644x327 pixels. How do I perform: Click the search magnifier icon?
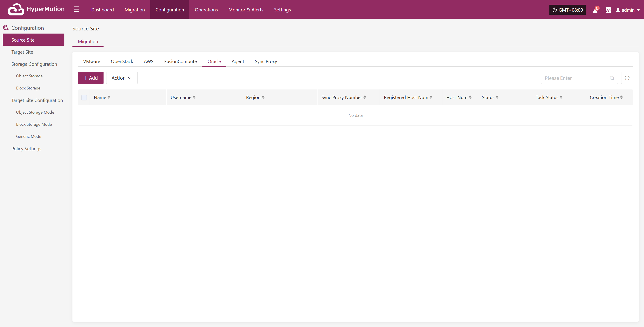click(612, 78)
